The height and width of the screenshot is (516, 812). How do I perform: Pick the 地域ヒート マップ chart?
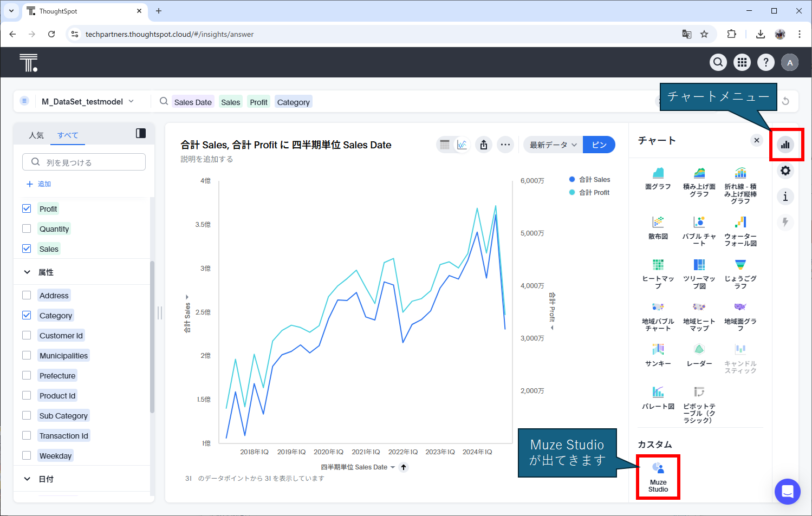click(x=699, y=316)
